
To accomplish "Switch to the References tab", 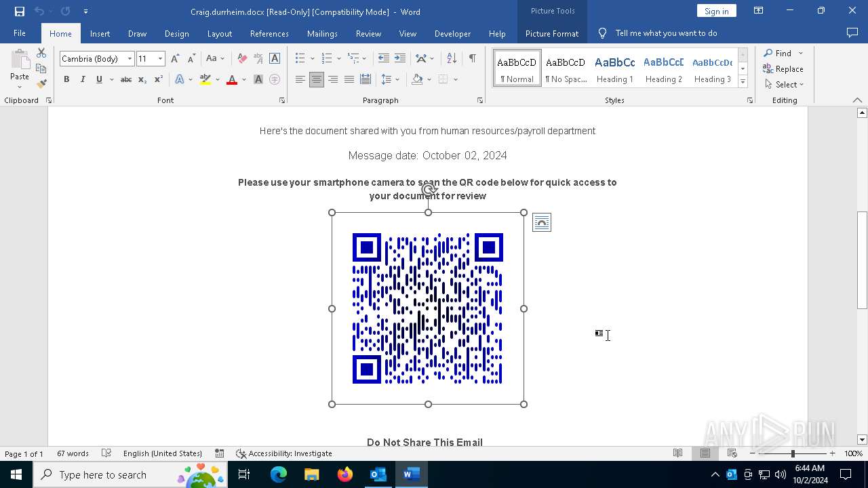I will [x=269, y=33].
